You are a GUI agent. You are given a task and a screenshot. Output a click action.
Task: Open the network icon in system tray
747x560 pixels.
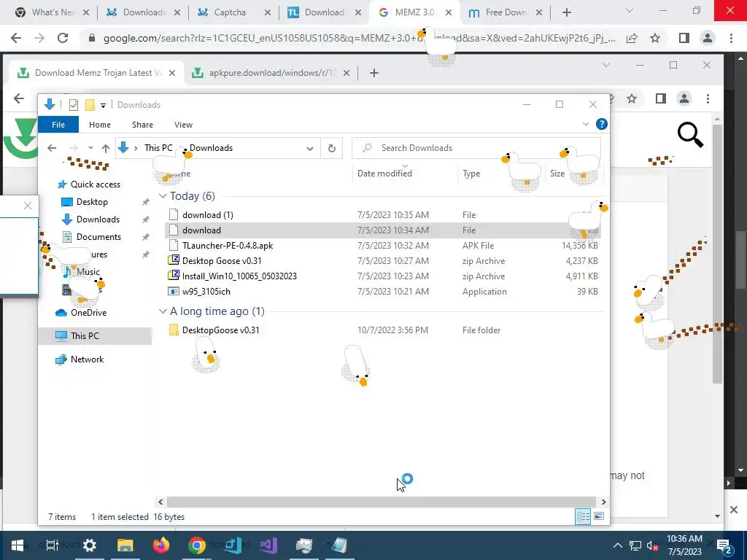(x=635, y=545)
